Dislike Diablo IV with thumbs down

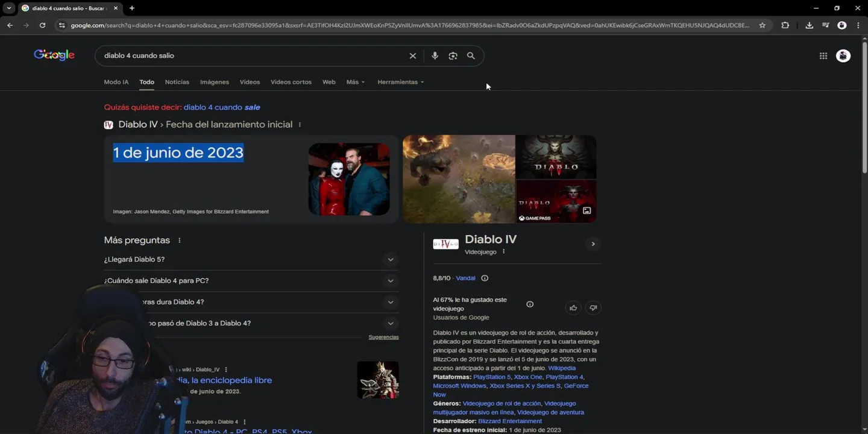593,308
